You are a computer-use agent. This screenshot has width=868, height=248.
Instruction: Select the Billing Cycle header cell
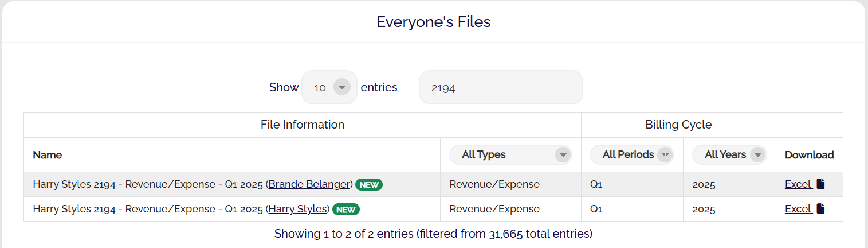[678, 125]
